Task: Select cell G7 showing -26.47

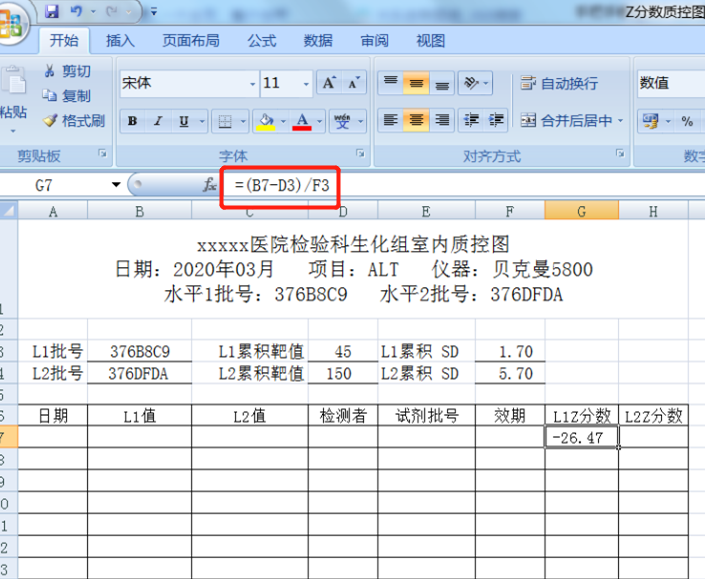Action: tap(581, 437)
